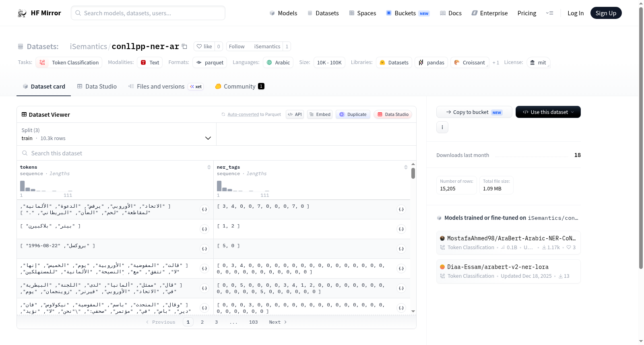This screenshot has height=345, width=644.
Task: Jump to page 103 of the dataset
Action: pos(253,322)
